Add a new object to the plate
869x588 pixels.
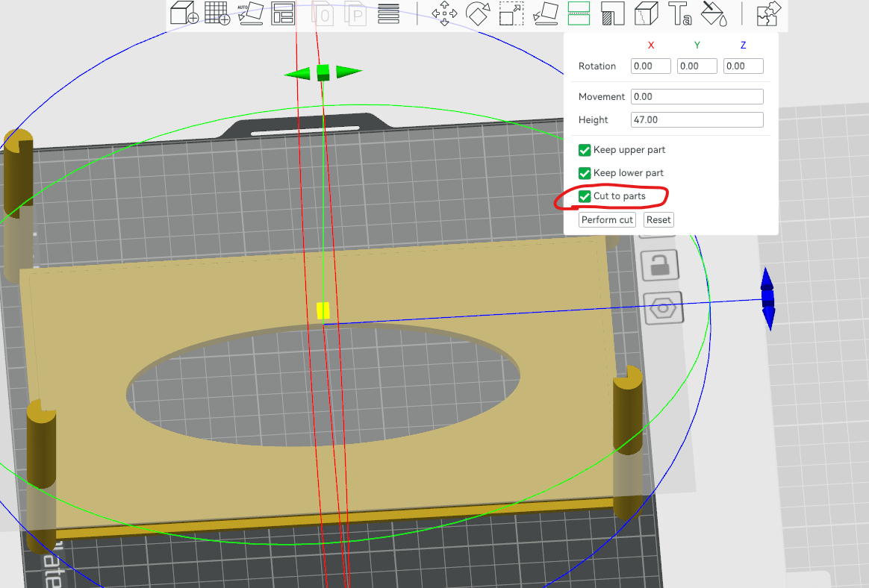[x=184, y=13]
